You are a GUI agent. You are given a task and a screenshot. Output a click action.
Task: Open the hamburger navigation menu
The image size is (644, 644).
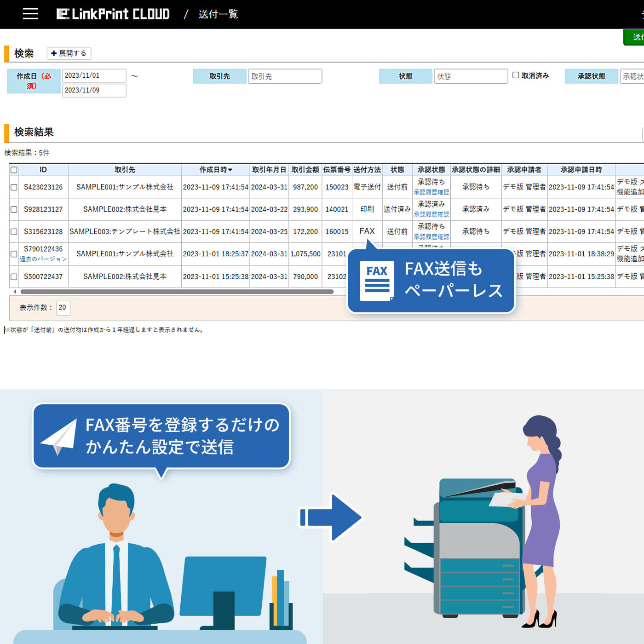30,13
